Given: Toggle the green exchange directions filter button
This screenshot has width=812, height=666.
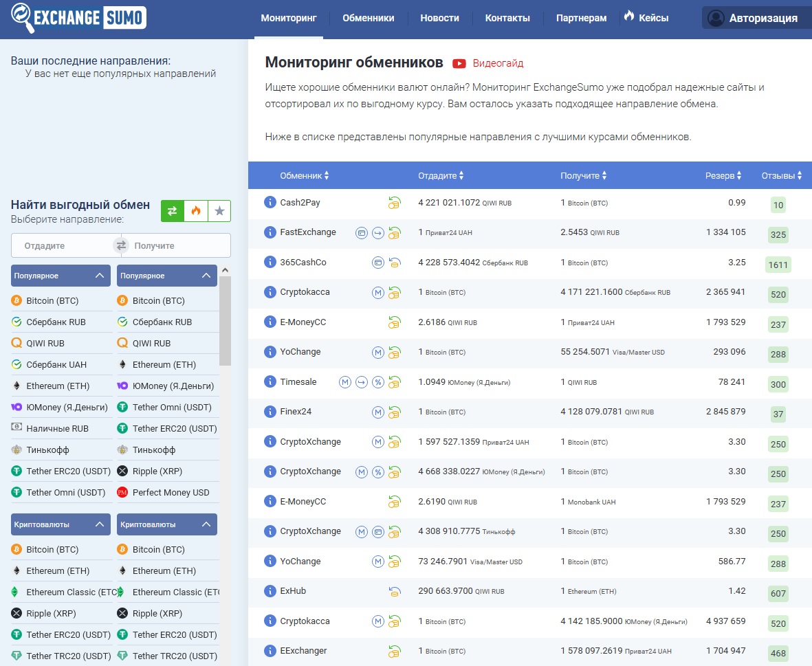Looking at the screenshot, I should point(173,210).
